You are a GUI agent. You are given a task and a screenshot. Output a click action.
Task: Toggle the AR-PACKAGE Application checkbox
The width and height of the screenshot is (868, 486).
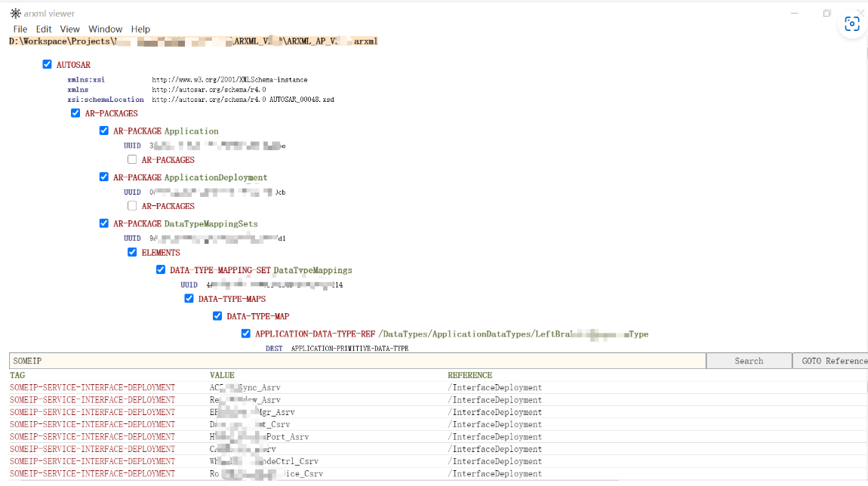[x=104, y=131]
